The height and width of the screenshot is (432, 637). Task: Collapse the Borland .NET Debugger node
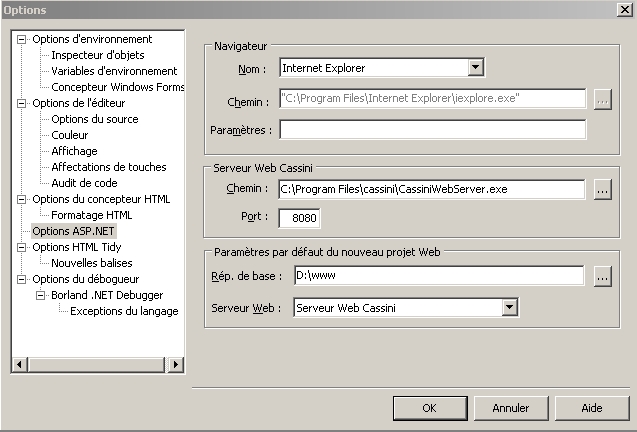tap(41, 295)
